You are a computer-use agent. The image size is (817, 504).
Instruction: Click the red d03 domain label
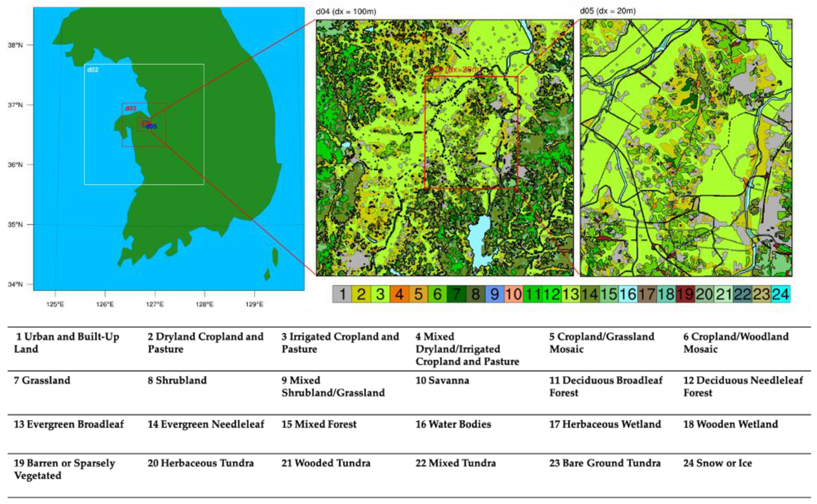(131, 109)
